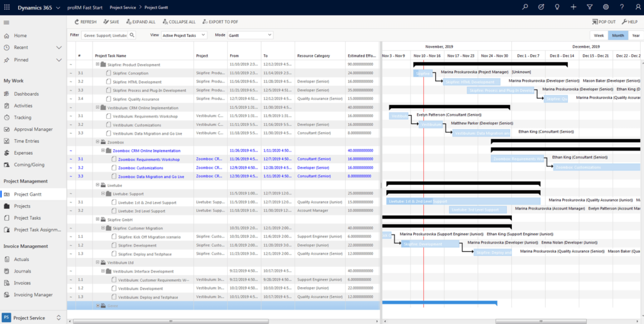Open the View dropdown Active Project Tasks
The height and width of the screenshot is (324, 644).
[x=184, y=35]
